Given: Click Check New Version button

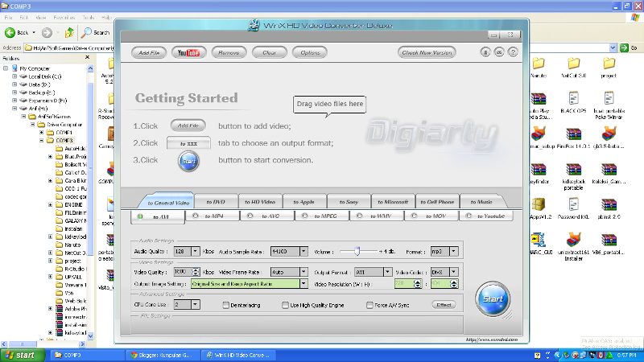Looking at the screenshot, I should (427, 52).
